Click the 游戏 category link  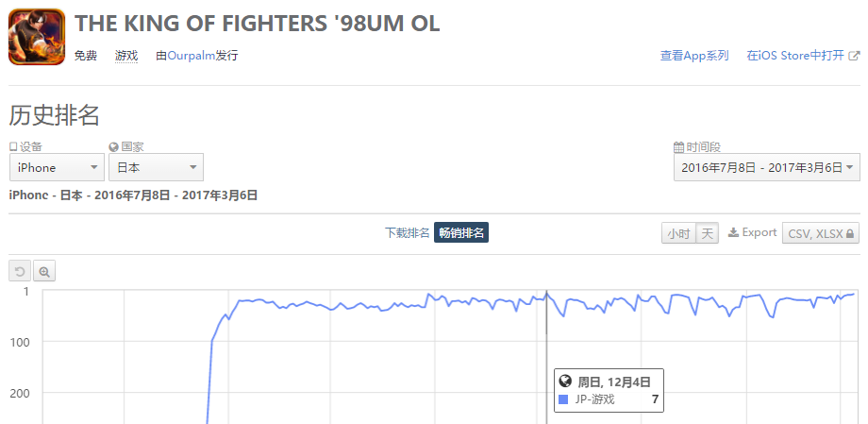pyautogui.click(x=126, y=56)
